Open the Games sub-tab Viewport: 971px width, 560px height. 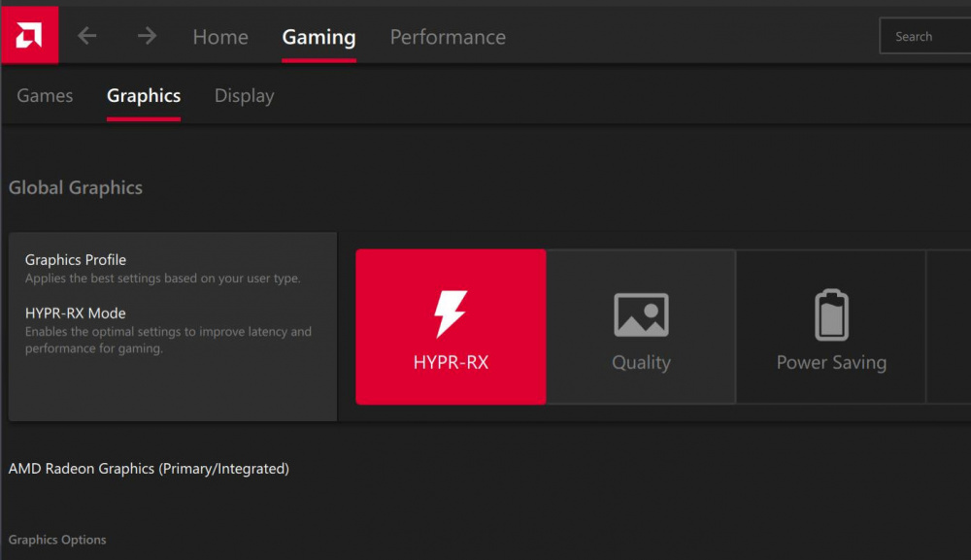point(45,96)
